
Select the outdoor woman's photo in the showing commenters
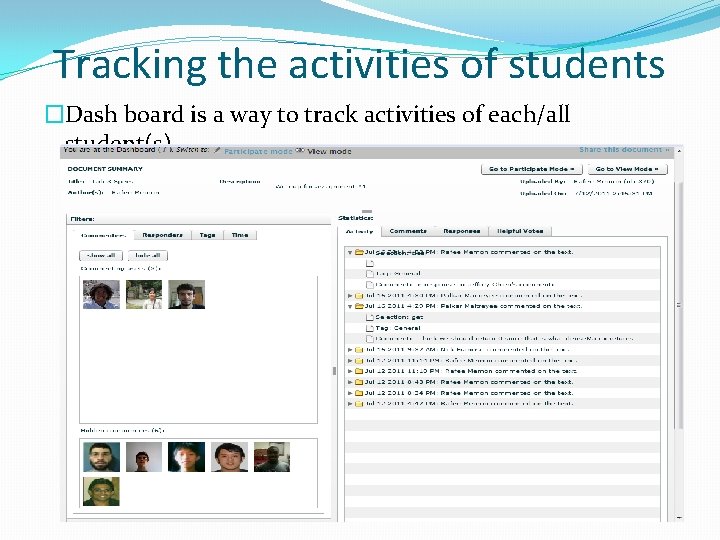(144, 294)
